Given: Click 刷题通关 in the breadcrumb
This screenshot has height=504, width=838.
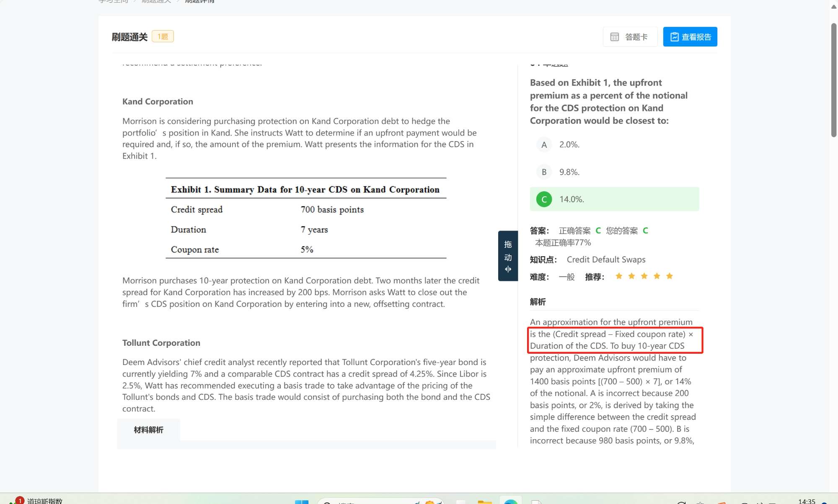Looking at the screenshot, I should pyautogui.click(x=156, y=1).
